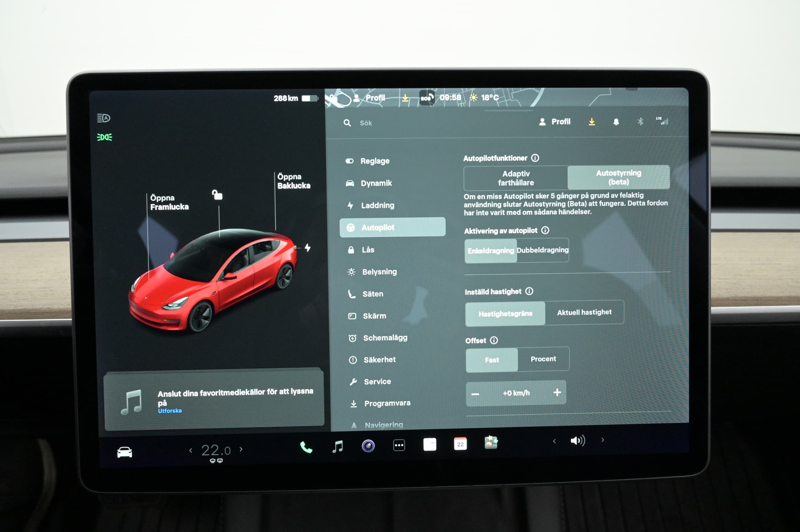Tap the yellow software download icon in settings header
This screenshot has width=800, height=532.
click(x=592, y=122)
